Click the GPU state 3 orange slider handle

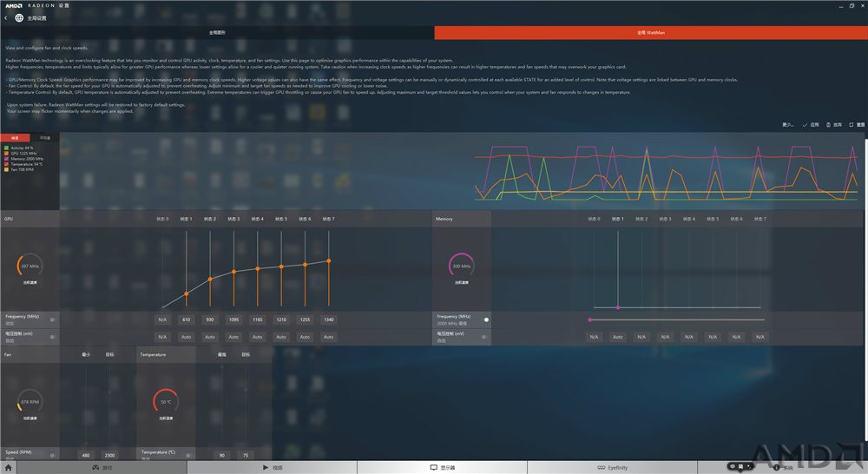click(233, 272)
